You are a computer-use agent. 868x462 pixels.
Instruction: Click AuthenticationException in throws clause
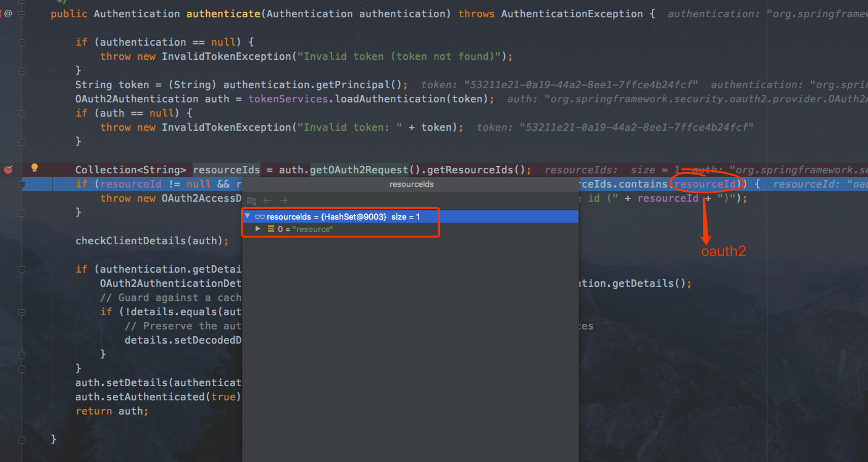(572, 14)
